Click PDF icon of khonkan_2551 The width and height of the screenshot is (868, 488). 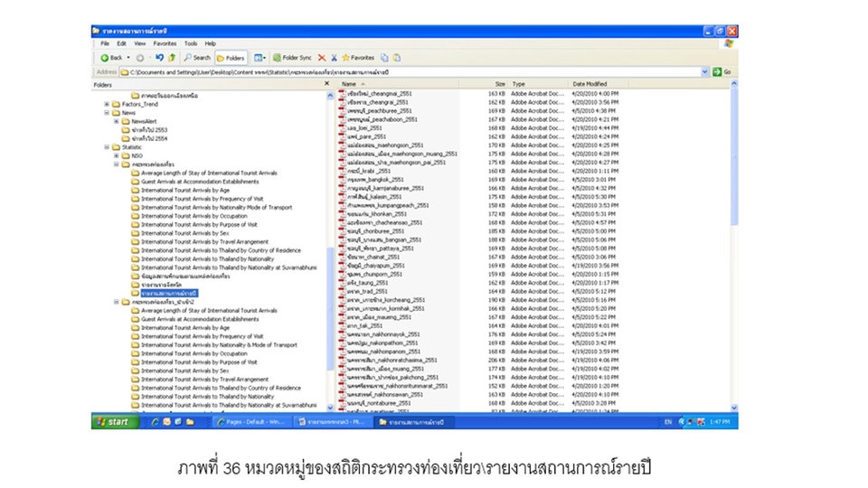coord(342,213)
